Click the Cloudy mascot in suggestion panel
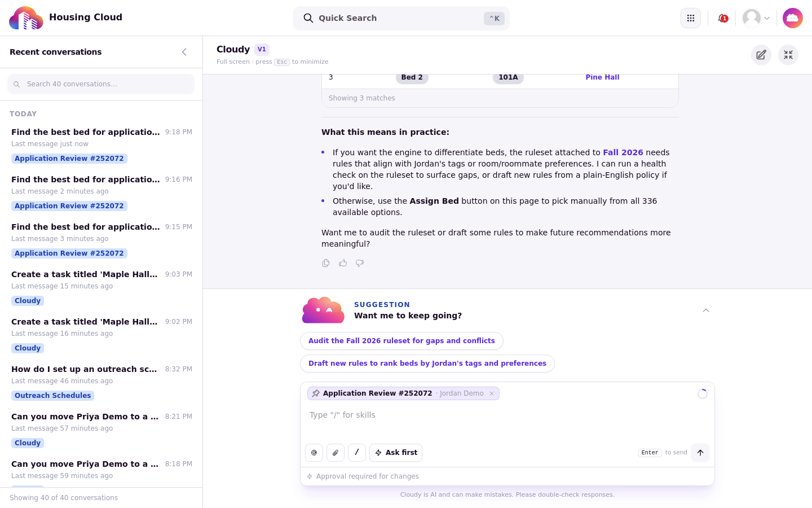Viewport: 812px width, 508px height. pos(323,310)
